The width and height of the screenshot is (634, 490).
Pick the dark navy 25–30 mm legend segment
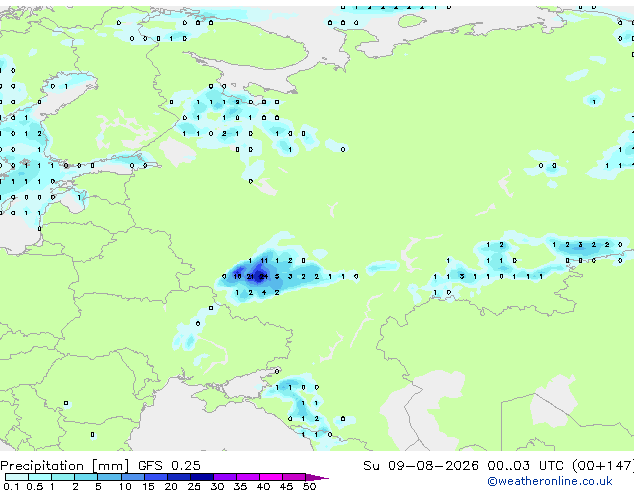202,477
